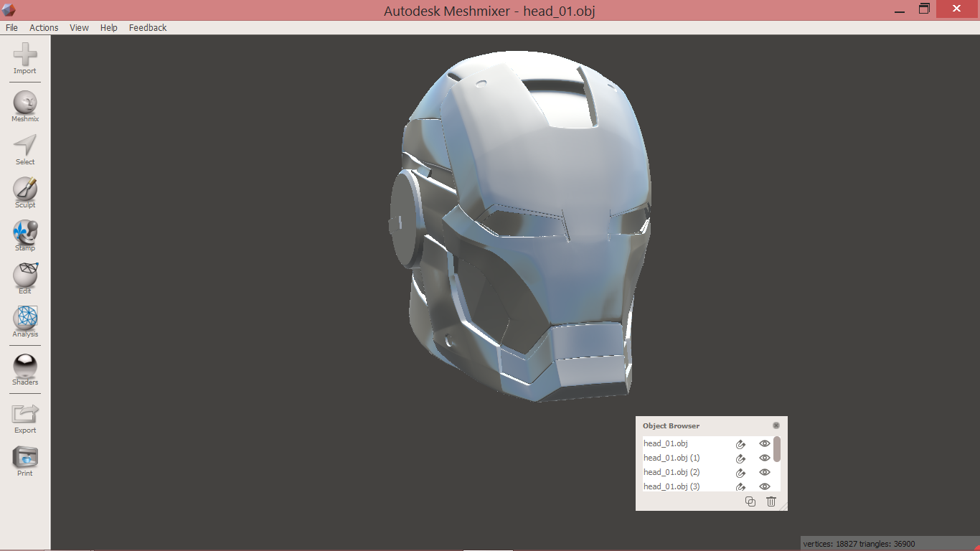Open the File menu
The height and width of the screenshot is (551, 980).
click(11, 27)
